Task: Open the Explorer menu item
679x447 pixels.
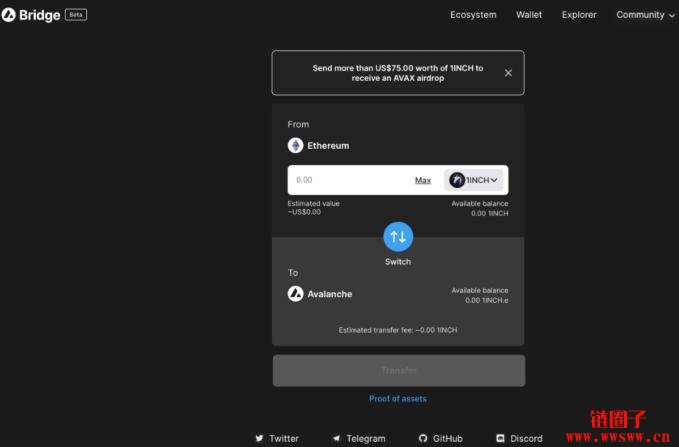Action: pyautogui.click(x=579, y=15)
